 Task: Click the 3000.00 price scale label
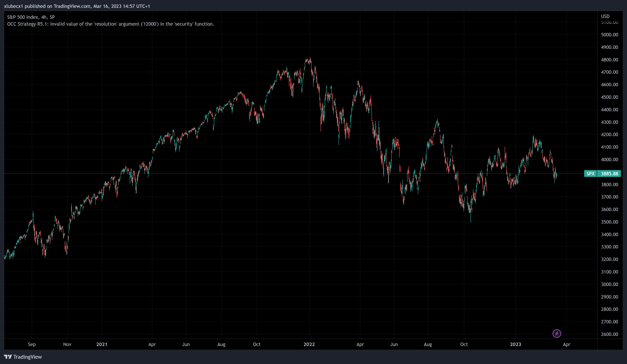[x=609, y=284]
